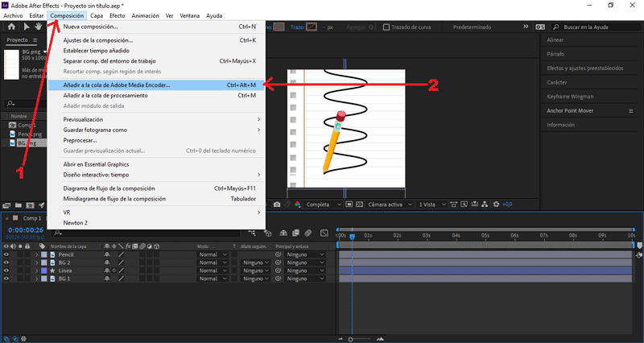Click the snapshot camera icon below the viewer
Image resolution: width=644 pixels, height=343 pixels.
pyautogui.click(x=277, y=205)
